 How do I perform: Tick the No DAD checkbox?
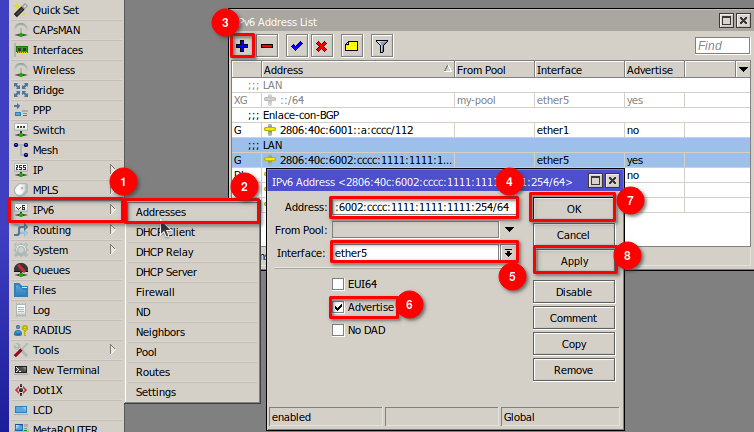(x=339, y=330)
